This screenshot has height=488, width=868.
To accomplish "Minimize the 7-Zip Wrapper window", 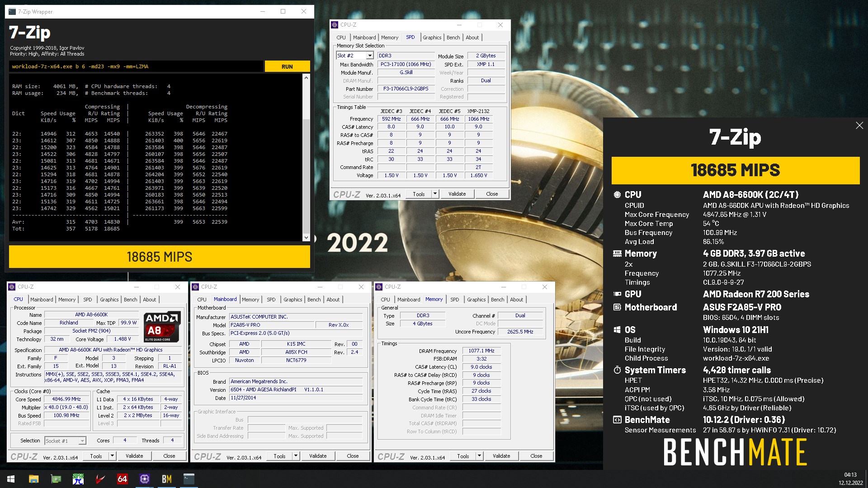I will (263, 12).
